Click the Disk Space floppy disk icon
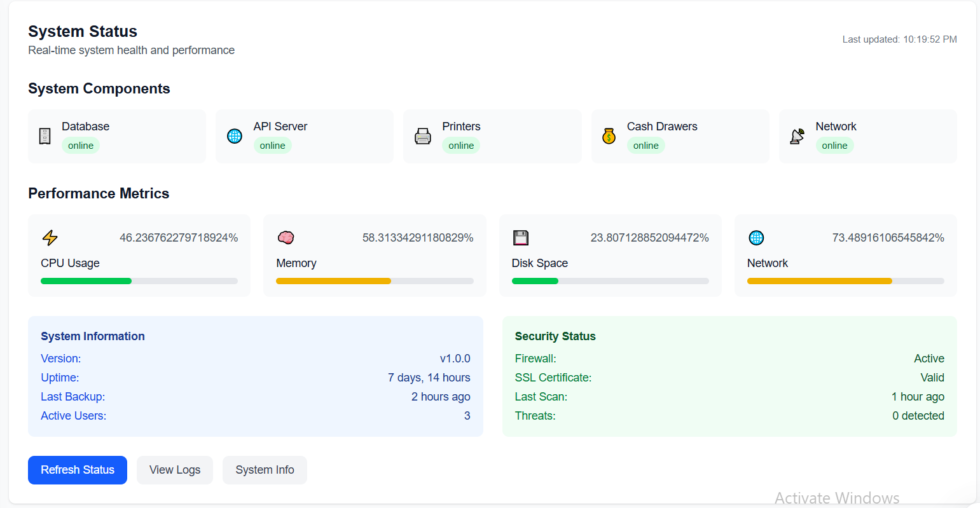980x508 pixels. (x=521, y=237)
